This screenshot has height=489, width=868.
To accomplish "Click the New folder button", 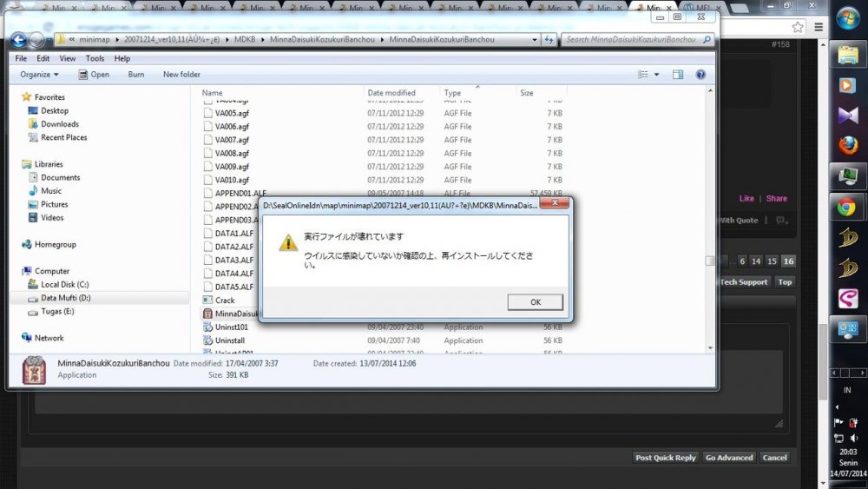I will (x=181, y=75).
